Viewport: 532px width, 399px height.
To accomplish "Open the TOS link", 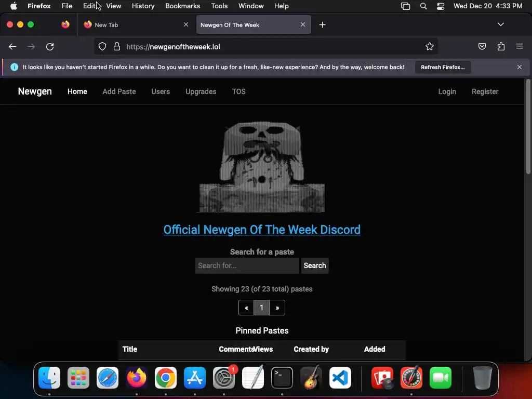I will pos(239,91).
